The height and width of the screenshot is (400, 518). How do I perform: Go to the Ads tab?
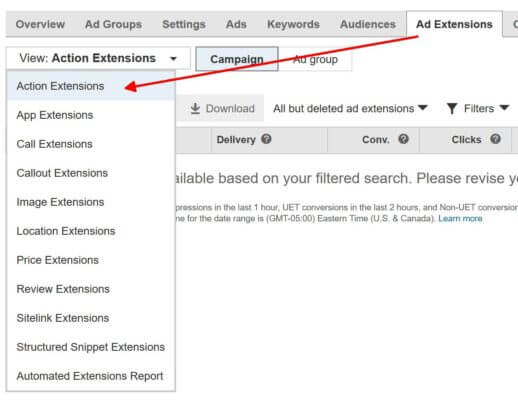coord(236,24)
